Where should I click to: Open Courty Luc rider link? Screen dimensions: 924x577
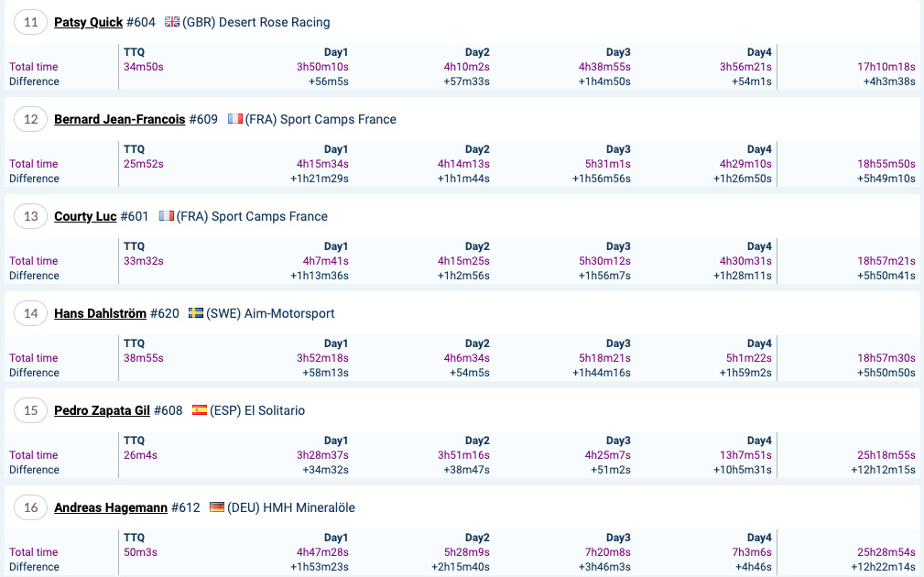pyautogui.click(x=85, y=216)
